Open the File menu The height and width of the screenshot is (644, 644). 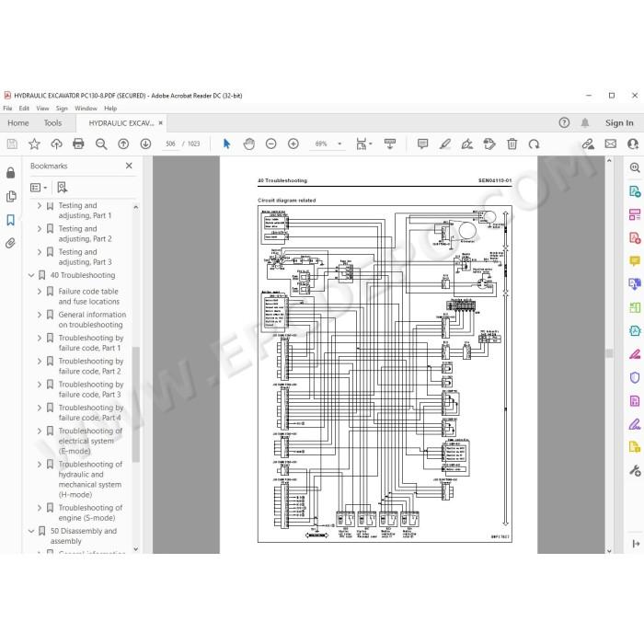coord(7,109)
